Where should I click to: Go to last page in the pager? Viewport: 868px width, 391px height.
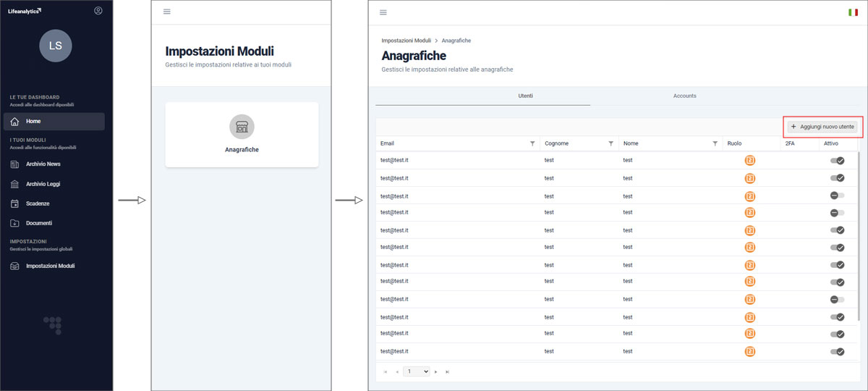click(447, 371)
